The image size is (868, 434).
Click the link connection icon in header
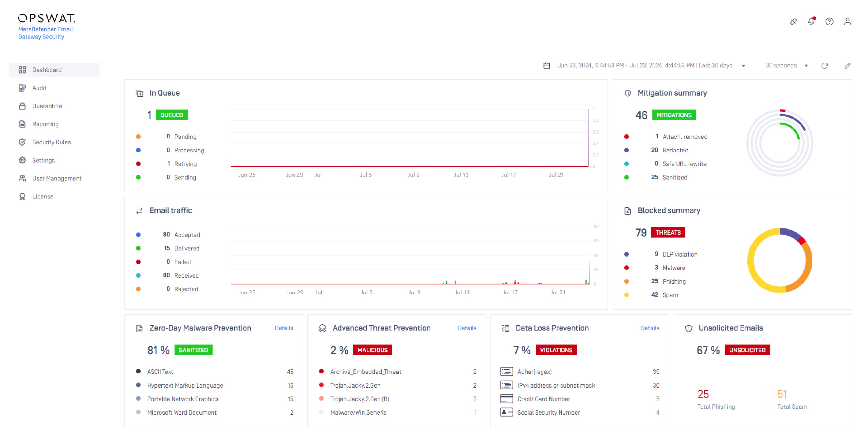[793, 22]
